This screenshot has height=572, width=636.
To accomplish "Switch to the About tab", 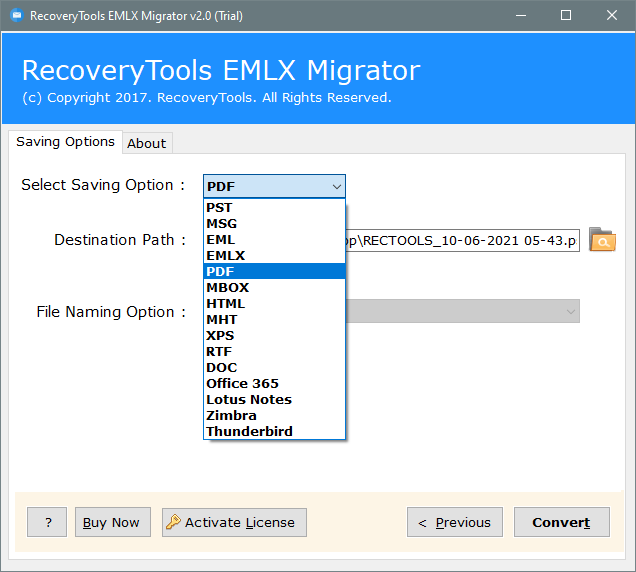I will pyautogui.click(x=147, y=143).
